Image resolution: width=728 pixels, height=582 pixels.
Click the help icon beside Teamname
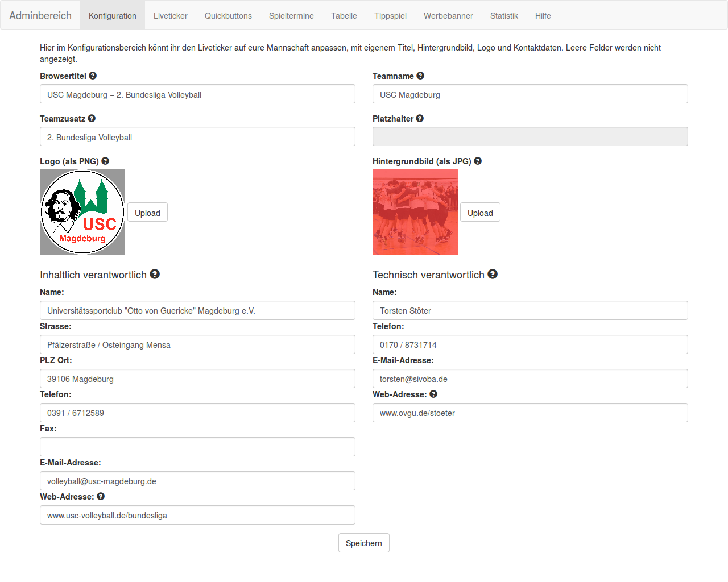tap(420, 76)
